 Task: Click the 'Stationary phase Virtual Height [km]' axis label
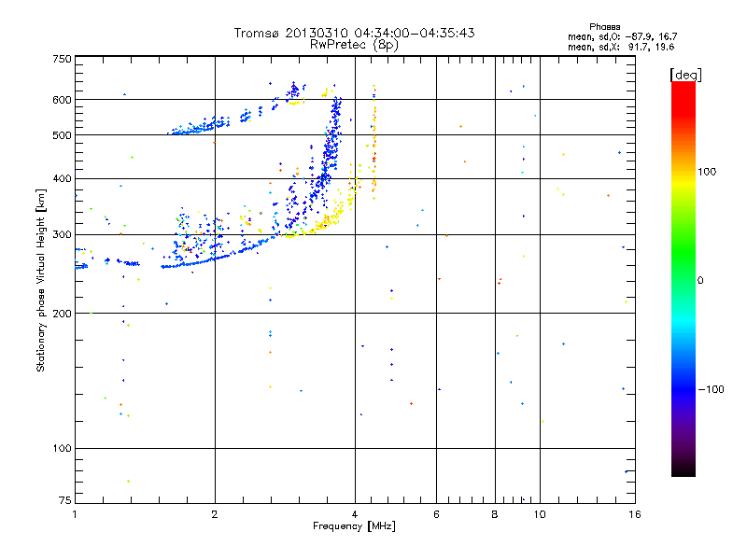(41, 280)
